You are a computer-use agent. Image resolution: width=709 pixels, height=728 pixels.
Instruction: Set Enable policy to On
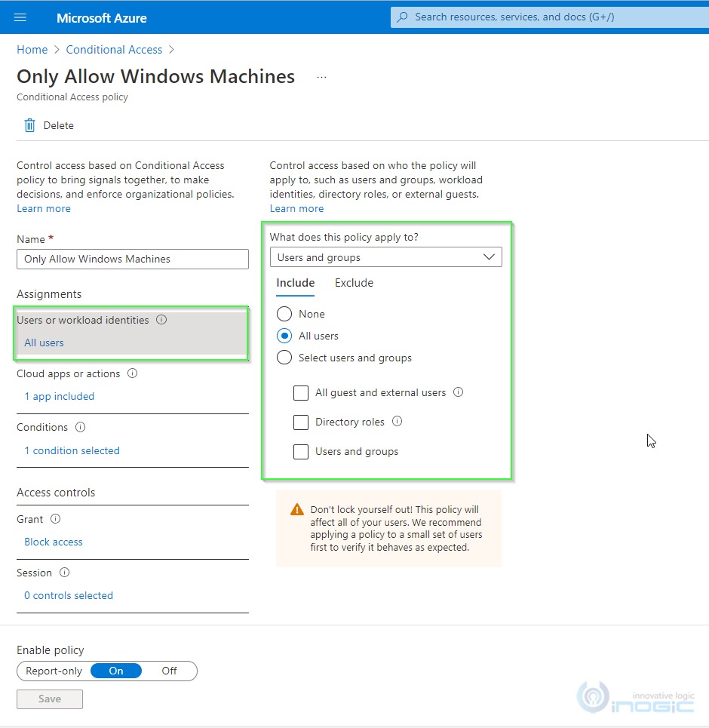point(116,671)
